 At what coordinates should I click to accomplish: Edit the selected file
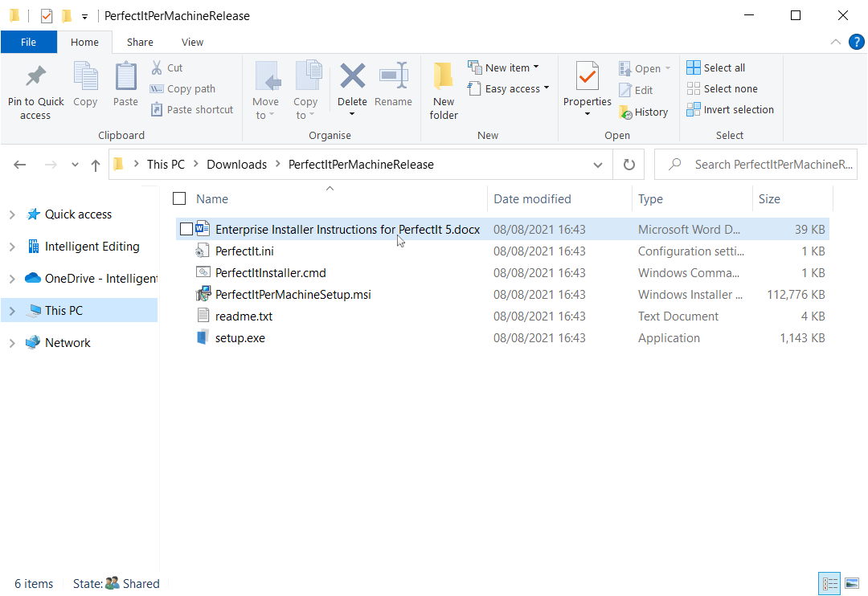click(x=636, y=90)
